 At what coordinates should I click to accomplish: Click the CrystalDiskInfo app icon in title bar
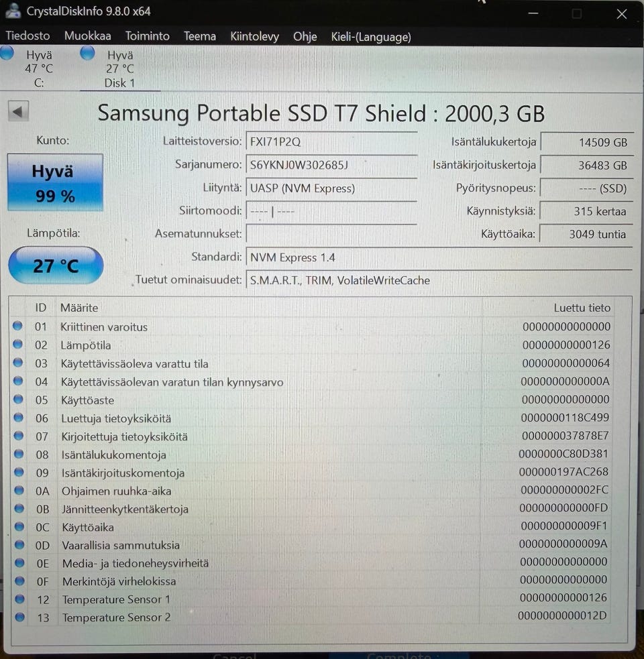point(13,11)
